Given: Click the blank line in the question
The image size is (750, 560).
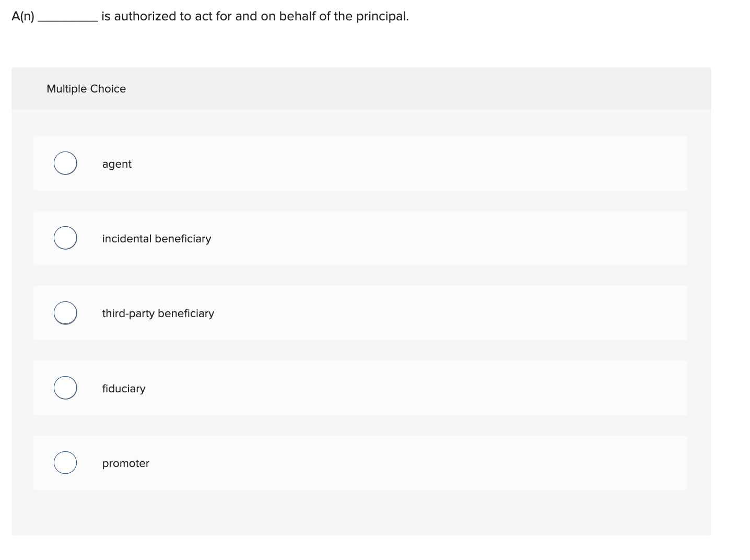Looking at the screenshot, I should [68, 17].
